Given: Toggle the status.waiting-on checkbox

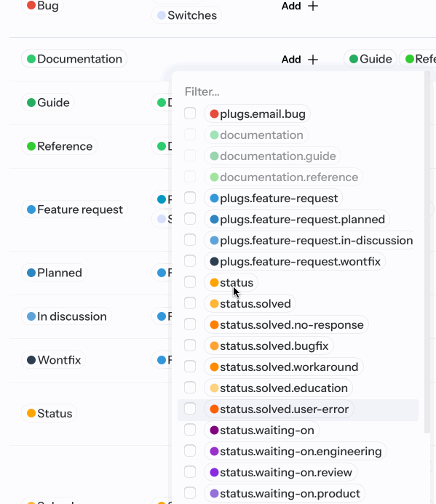Looking at the screenshot, I should (190, 430).
